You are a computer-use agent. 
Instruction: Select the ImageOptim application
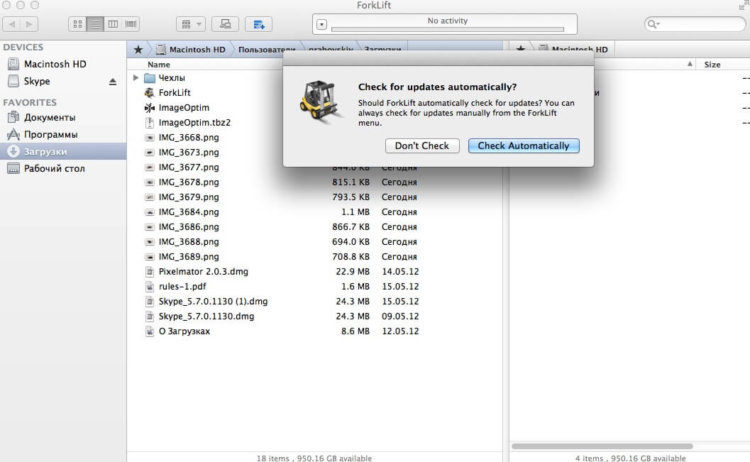(184, 108)
